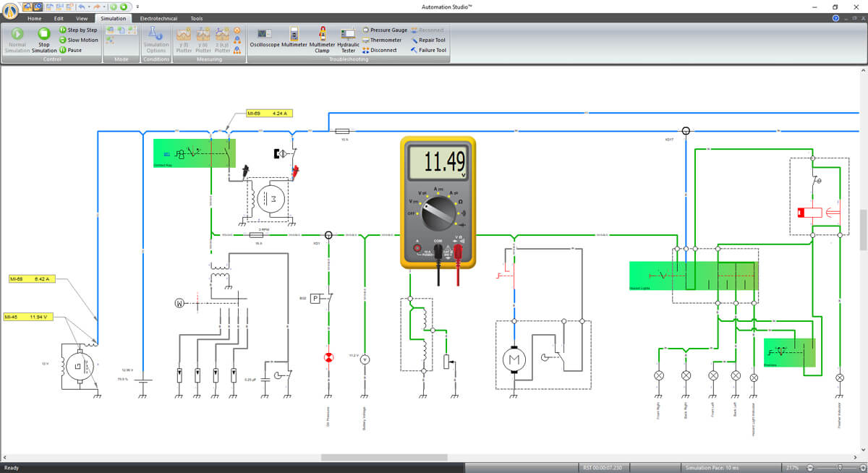Select the Multimeter Clamp tool
868x473 pixels.
point(322,39)
